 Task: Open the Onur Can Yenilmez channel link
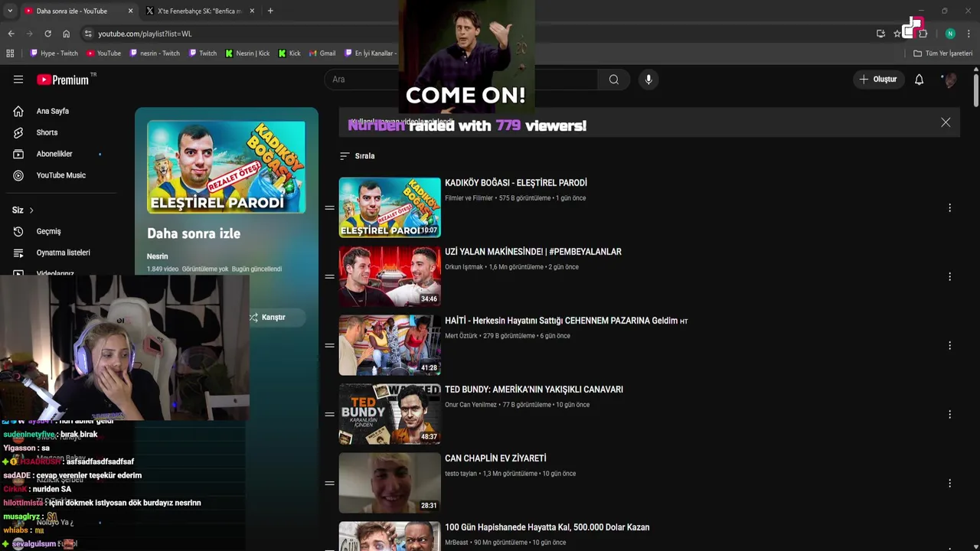pos(471,405)
